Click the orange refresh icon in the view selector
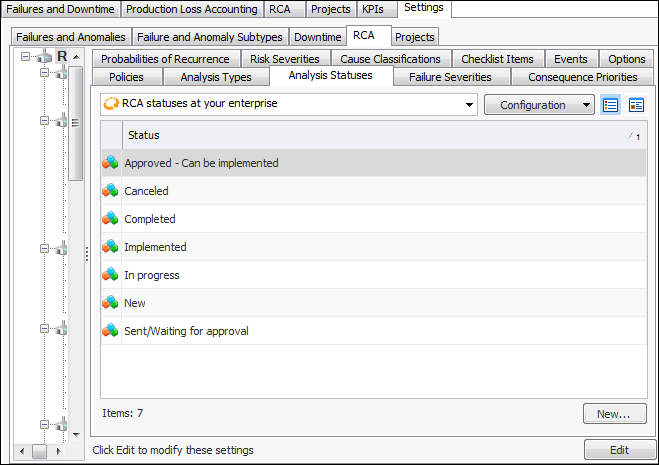The image size is (659, 465). pos(111,103)
